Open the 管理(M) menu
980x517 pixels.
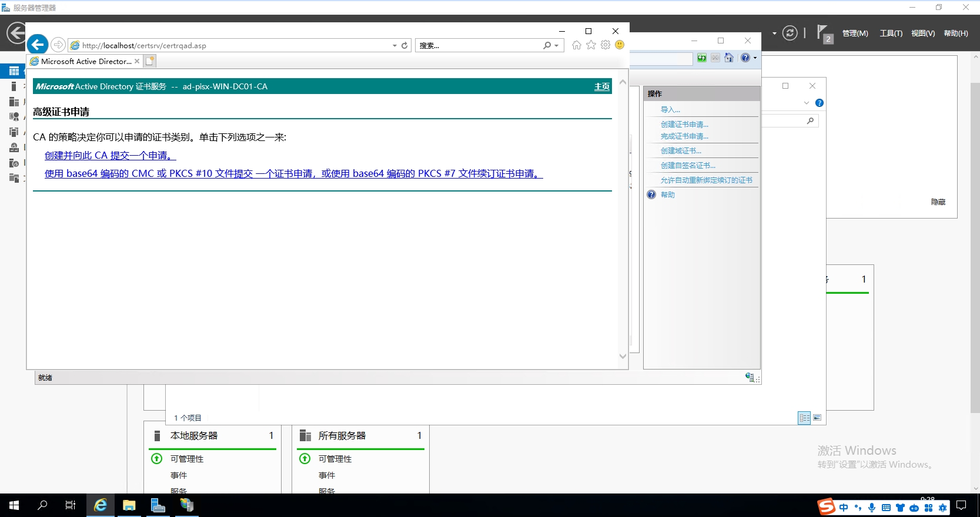[855, 33]
